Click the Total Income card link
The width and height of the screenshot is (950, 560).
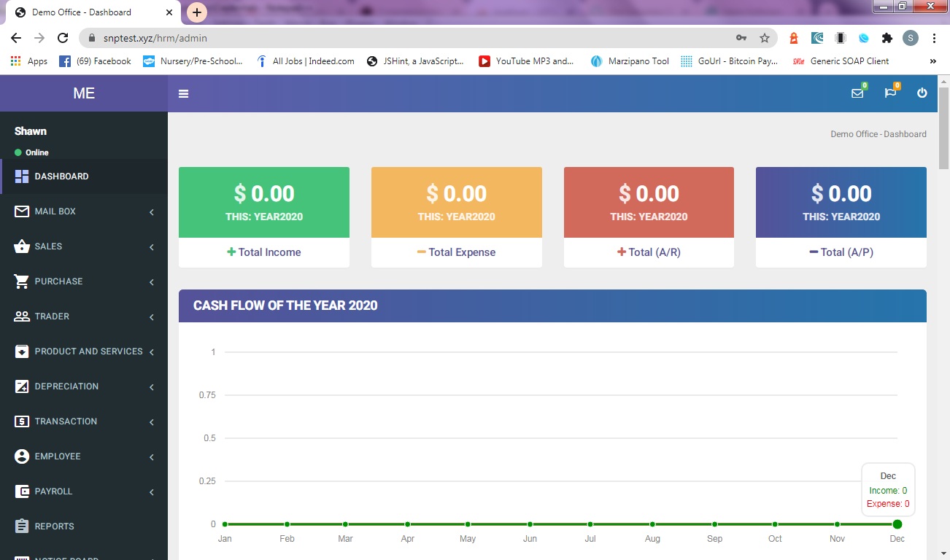264,252
